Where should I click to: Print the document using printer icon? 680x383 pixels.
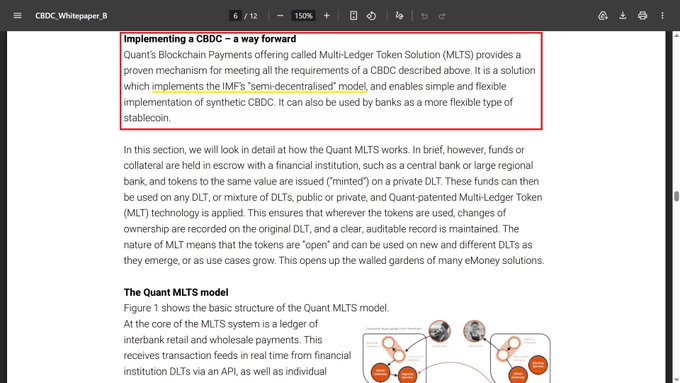[x=643, y=16]
